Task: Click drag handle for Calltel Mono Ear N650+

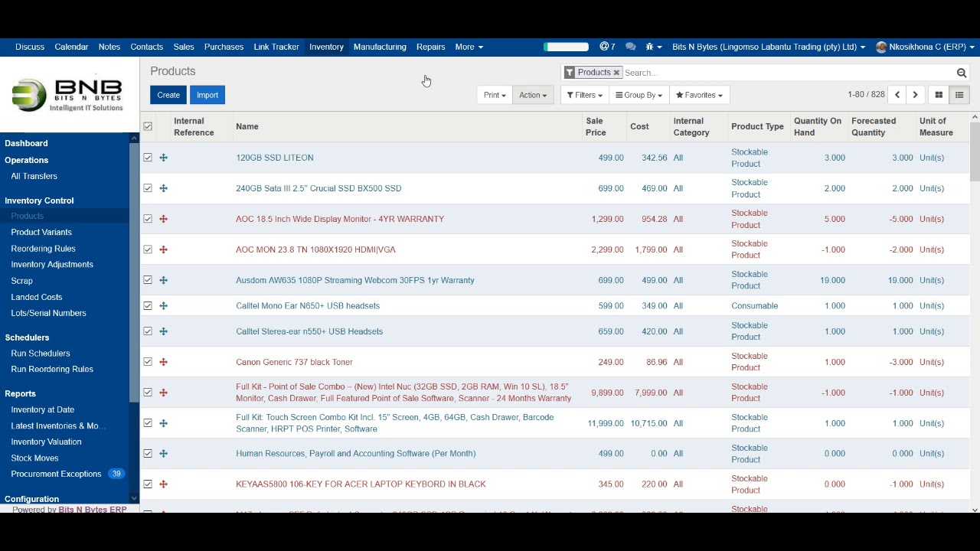Action: 163,305
